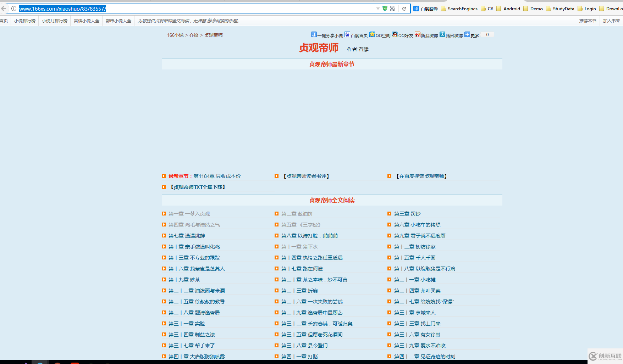Click the Baidu paw icon for 百度首页
The image size is (623, 364).
point(347,34)
